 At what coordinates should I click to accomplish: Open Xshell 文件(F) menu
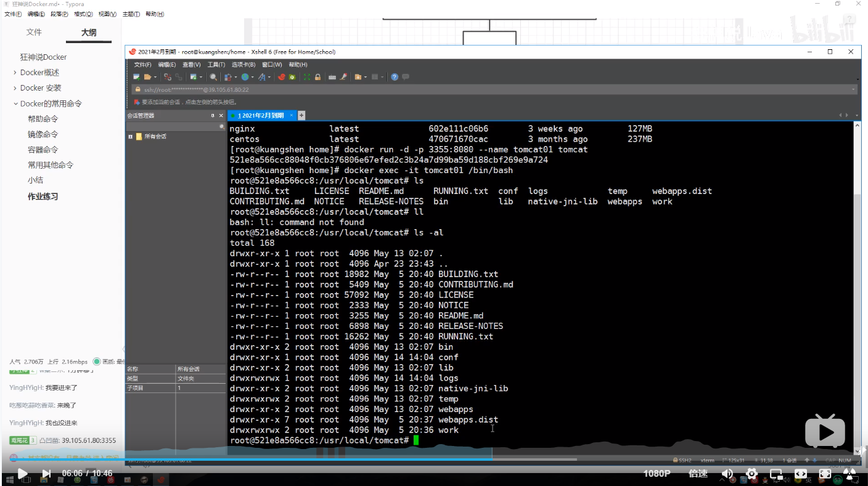142,65
